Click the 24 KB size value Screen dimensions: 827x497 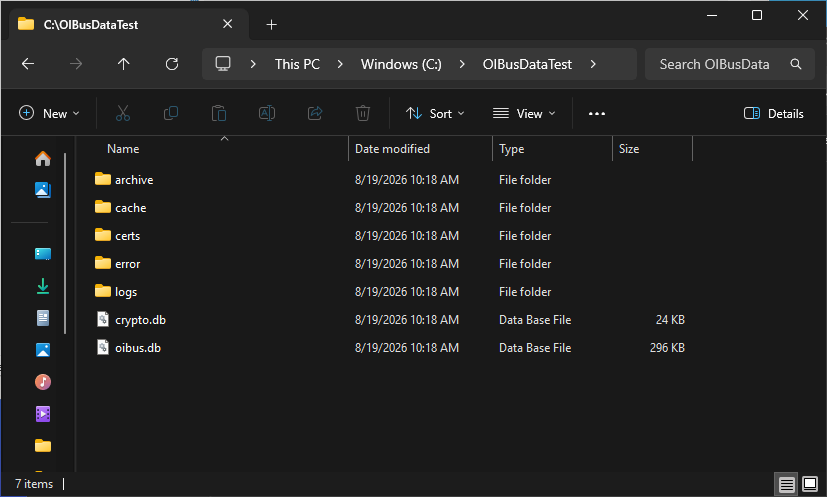[x=670, y=320]
